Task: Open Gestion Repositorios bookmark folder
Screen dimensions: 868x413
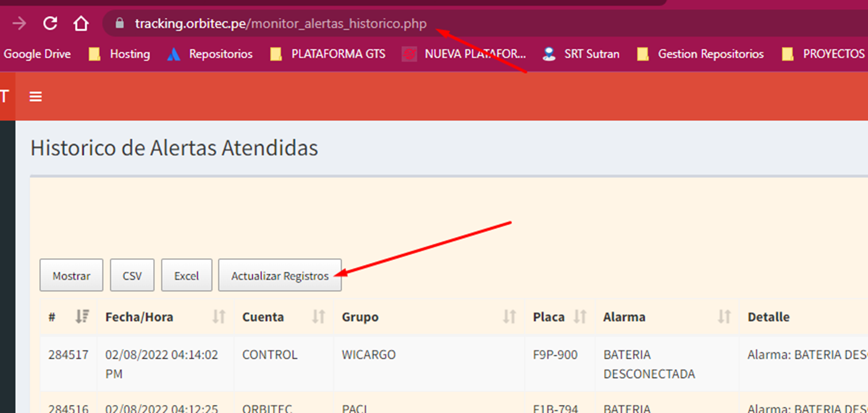Action: pos(701,54)
